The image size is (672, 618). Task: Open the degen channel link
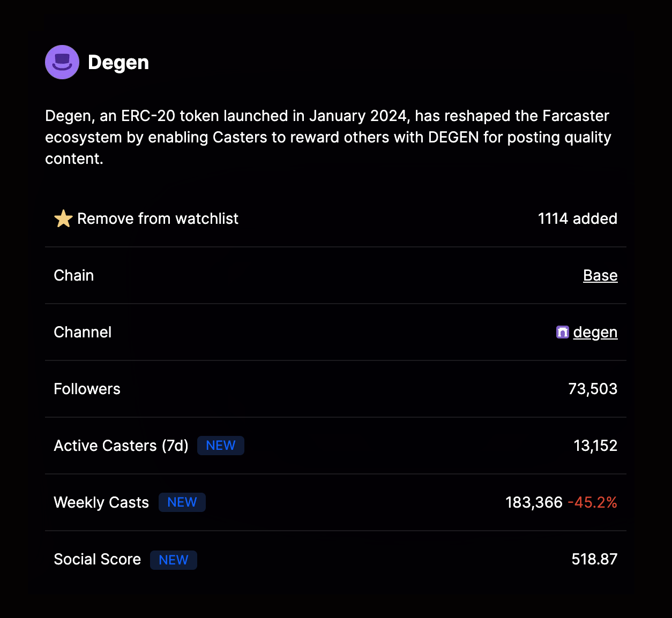click(595, 332)
